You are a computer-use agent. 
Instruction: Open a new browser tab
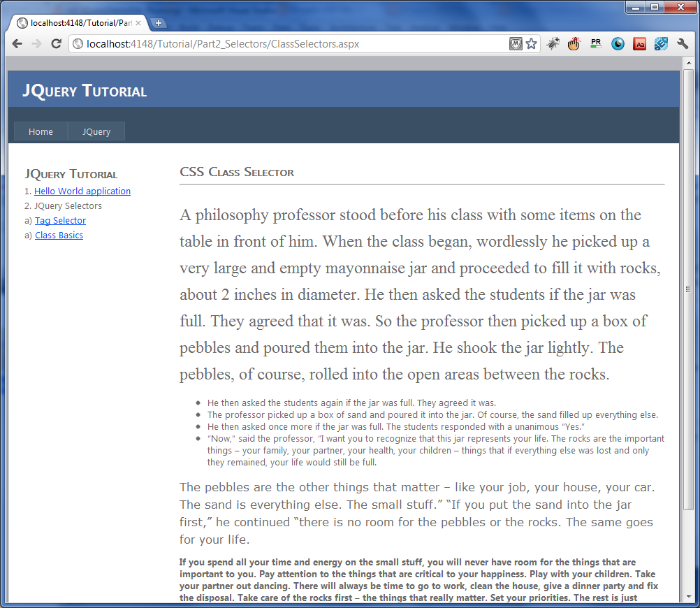tap(159, 22)
